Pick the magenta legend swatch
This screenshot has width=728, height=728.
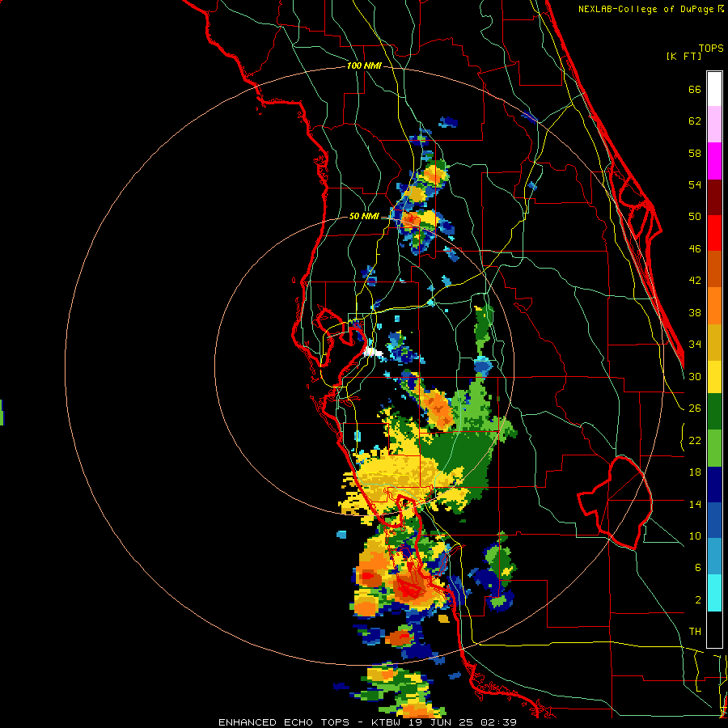point(714,161)
